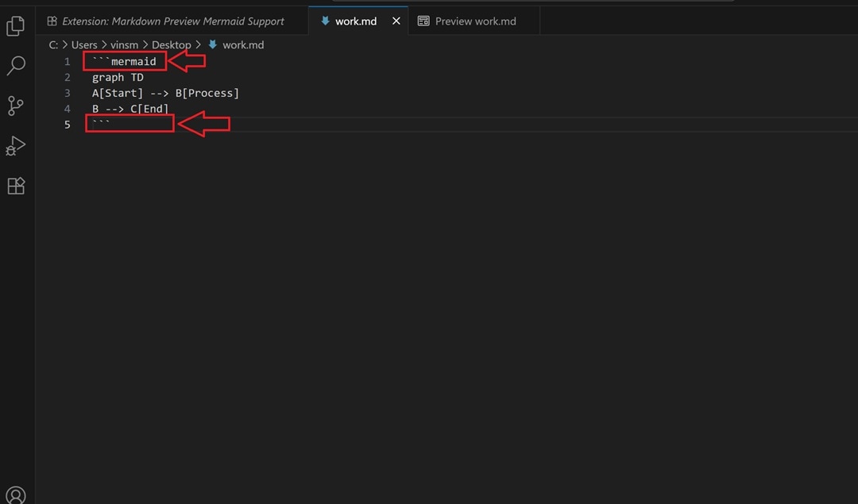The width and height of the screenshot is (858, 504).
Task: Open the Source Control view
Action: [x=15, y=106]
